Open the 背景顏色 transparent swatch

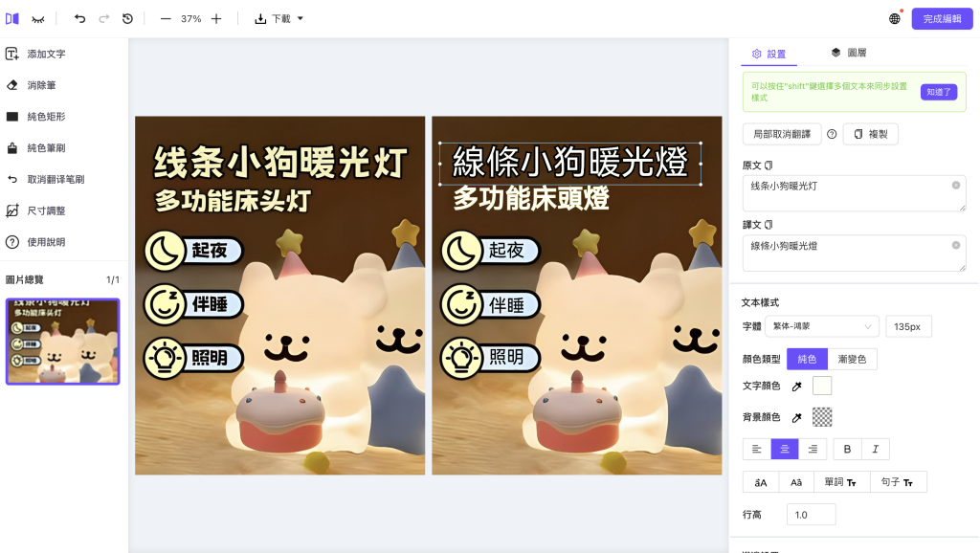822,417
